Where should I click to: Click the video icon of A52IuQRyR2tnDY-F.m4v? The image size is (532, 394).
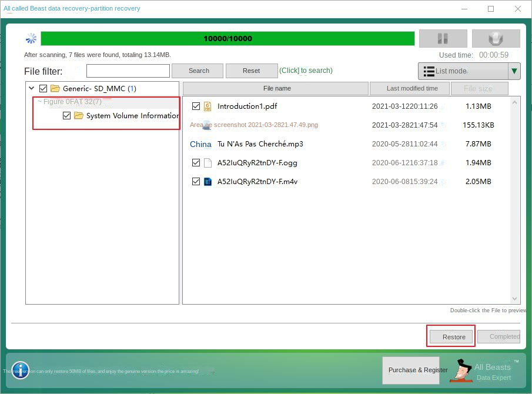pos(208,182)
